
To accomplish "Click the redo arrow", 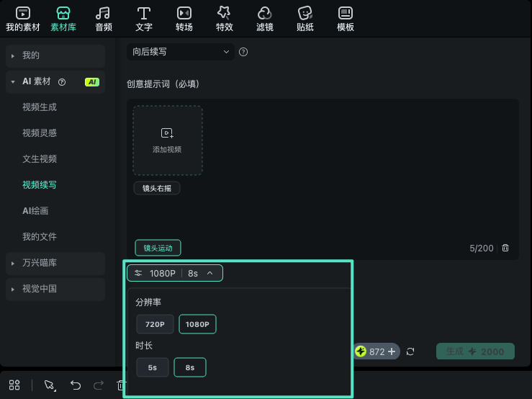I will coord(99,385).
